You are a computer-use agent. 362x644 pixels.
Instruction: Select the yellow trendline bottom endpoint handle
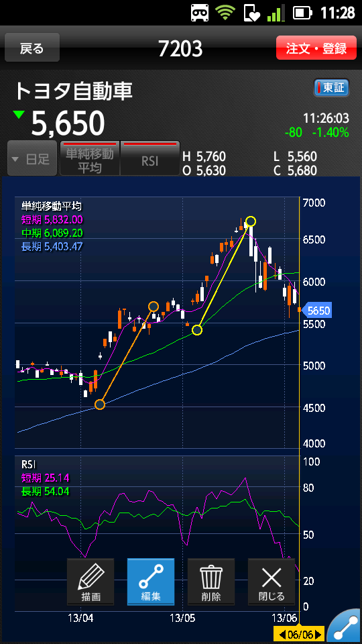click(x=197, y=330)
